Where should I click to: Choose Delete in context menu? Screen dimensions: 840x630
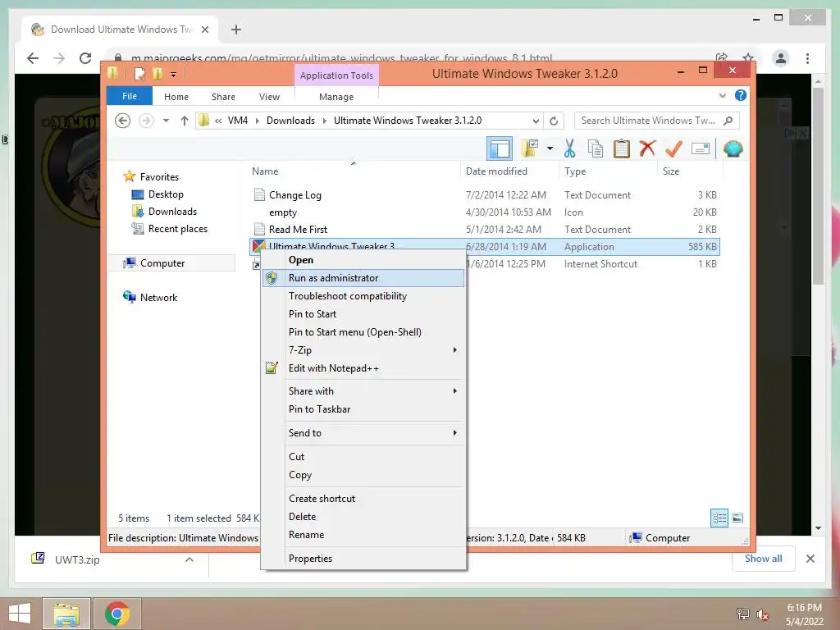[363, 517]
